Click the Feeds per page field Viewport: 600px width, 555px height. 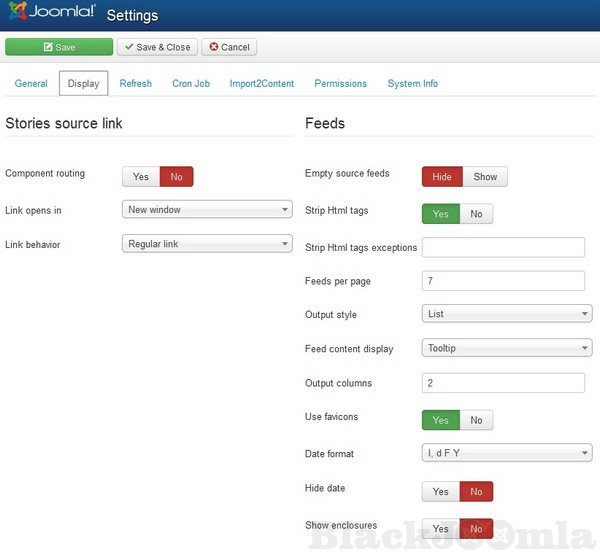[503, 281]
